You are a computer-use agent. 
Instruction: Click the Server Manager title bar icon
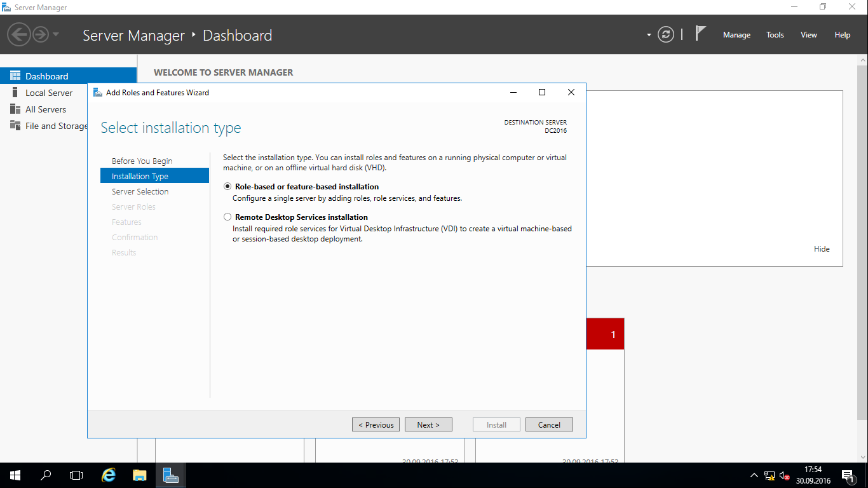click(x=6, y=7)
